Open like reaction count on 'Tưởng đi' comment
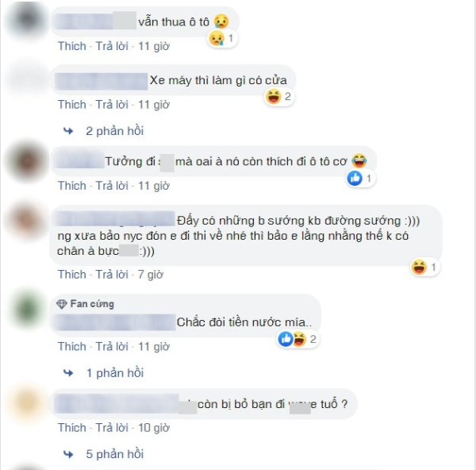The image size is (476, 470). tap(360, 178)
